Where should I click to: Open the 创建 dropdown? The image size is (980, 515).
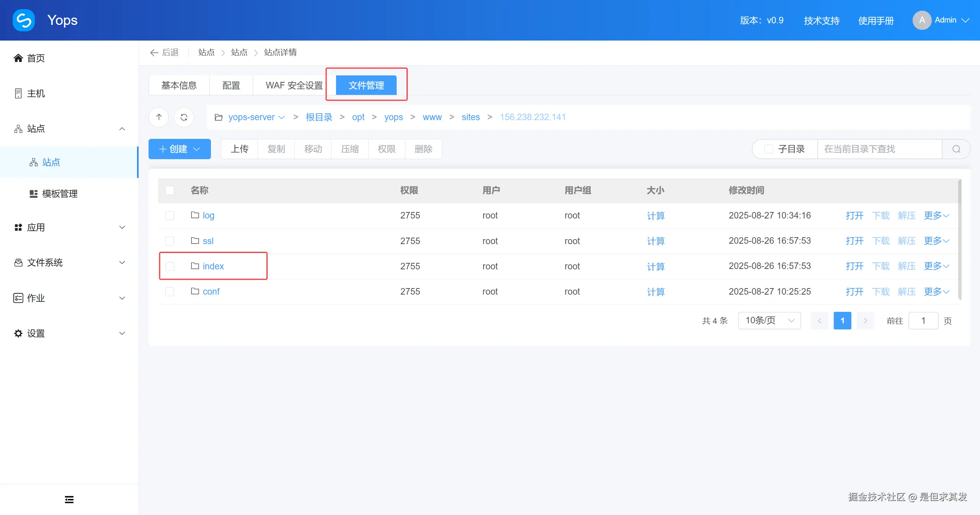coord(180,149)
